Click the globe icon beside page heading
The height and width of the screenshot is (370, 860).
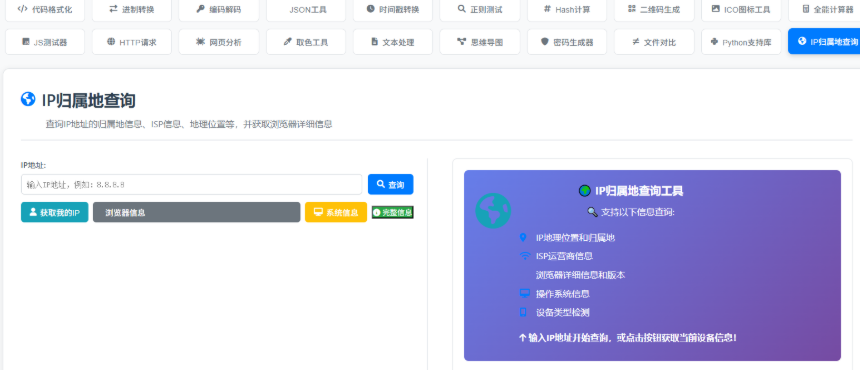coord(28,99)
